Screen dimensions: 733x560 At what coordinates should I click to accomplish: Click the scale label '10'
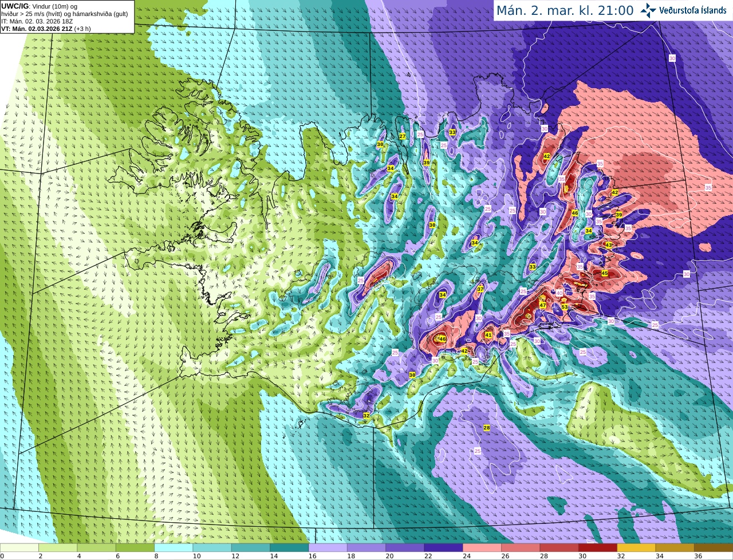point(196,556)
